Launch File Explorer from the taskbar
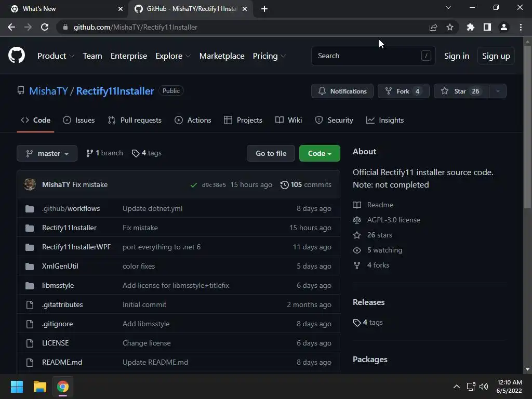 pyautogui.click(x=39, y=387)
